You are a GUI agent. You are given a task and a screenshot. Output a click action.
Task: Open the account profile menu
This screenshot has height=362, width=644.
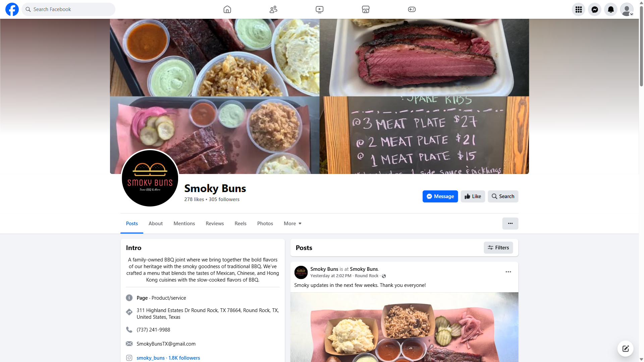pos(627,9)
